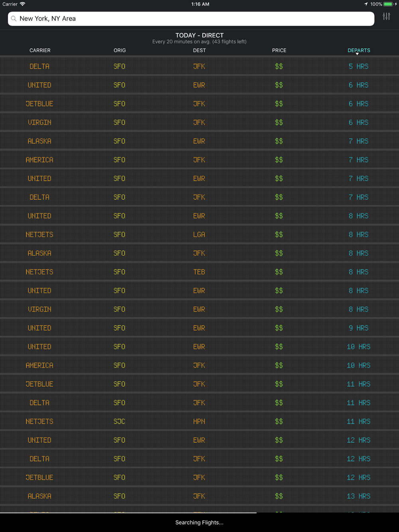Tap the battery icon in status bar

388,4
